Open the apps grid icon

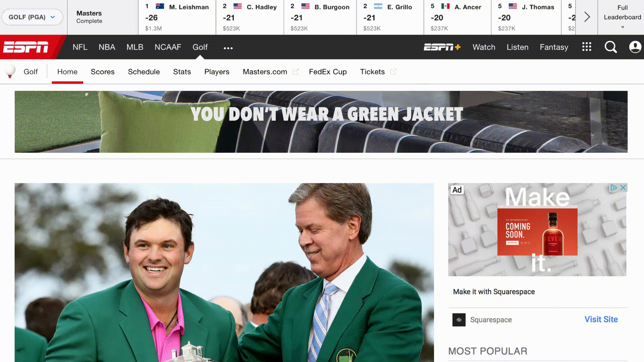(x=586, y=47)
